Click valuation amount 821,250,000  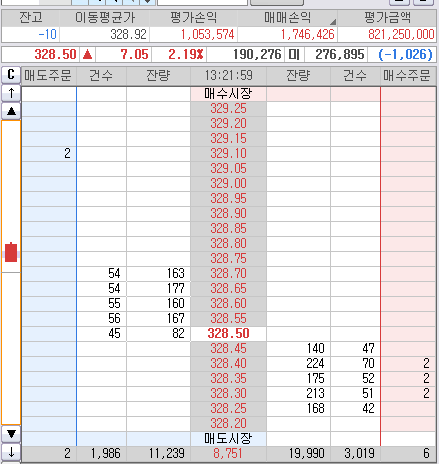pos(401,34)
